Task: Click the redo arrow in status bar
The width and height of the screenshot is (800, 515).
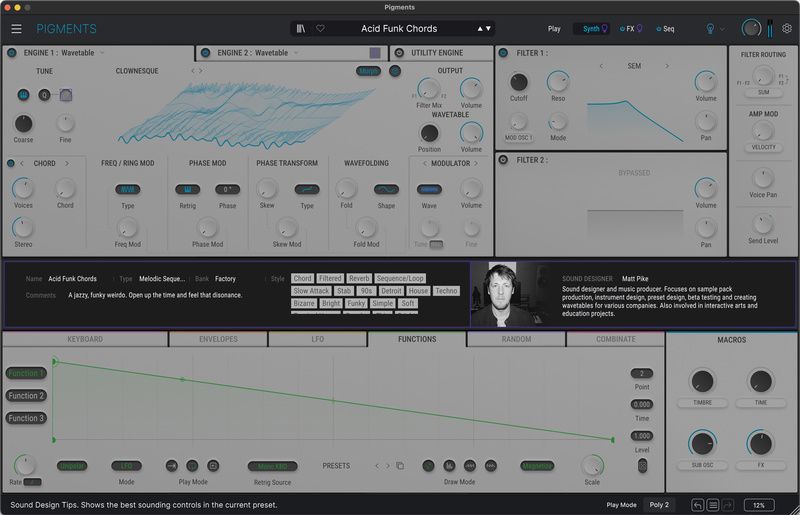Action: click(x=728, y=505)
